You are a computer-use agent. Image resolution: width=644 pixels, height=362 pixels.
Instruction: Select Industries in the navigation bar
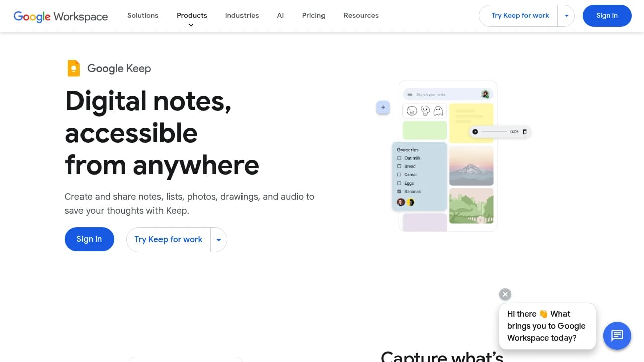click(x=242, y=15)
